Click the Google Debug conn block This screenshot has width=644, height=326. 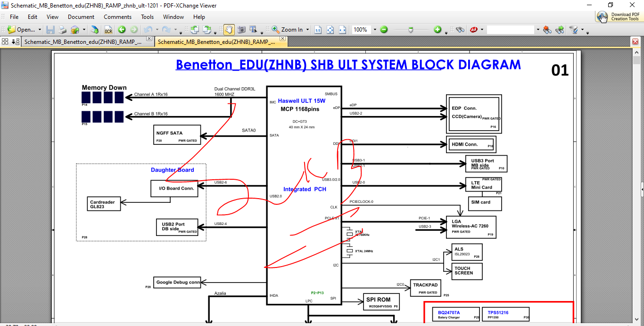coord(177,282)
